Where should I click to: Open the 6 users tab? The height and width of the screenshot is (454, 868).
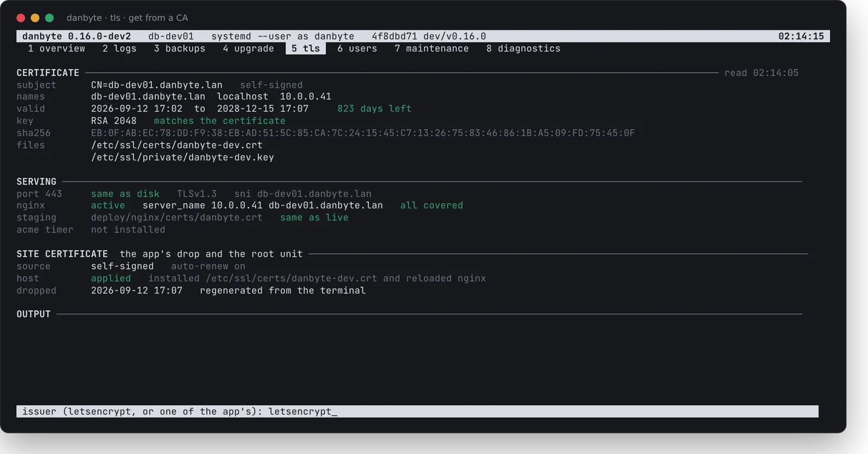[x=357, y=48]
